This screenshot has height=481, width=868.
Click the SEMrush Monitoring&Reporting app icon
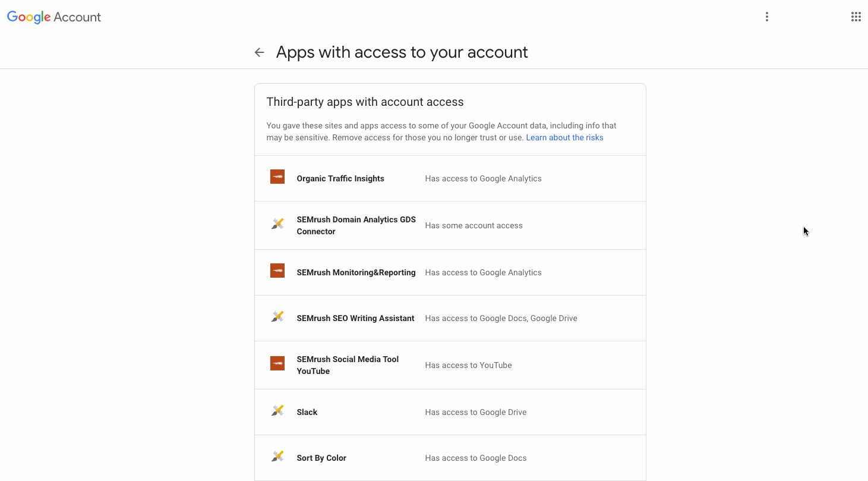tap(277, 271)
